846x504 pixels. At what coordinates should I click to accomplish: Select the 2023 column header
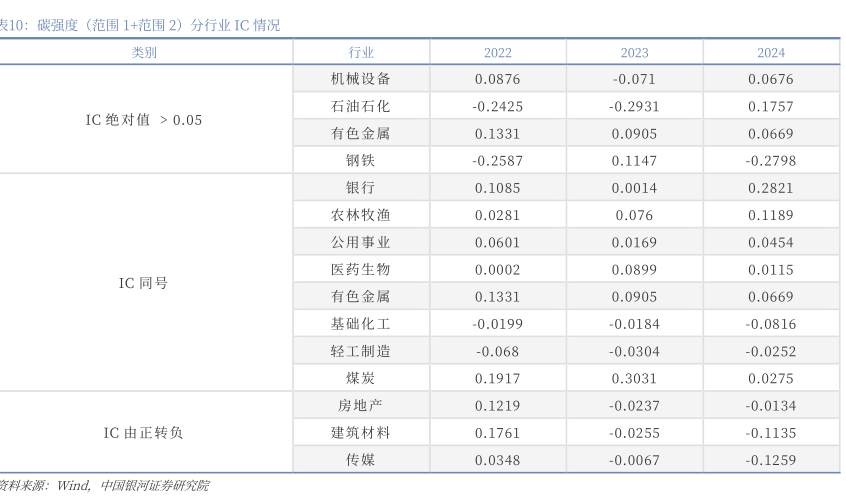pyautogui.click(x=634, y=52)
